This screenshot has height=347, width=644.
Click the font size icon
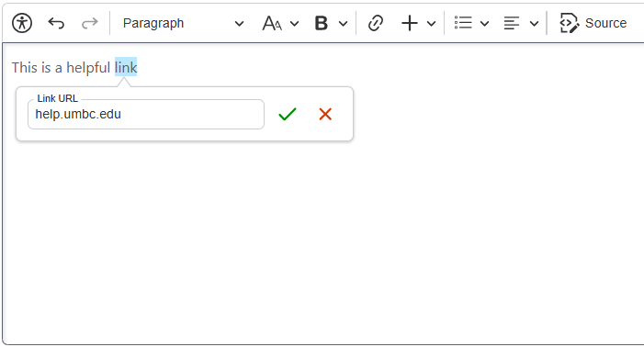coord(272,23)
